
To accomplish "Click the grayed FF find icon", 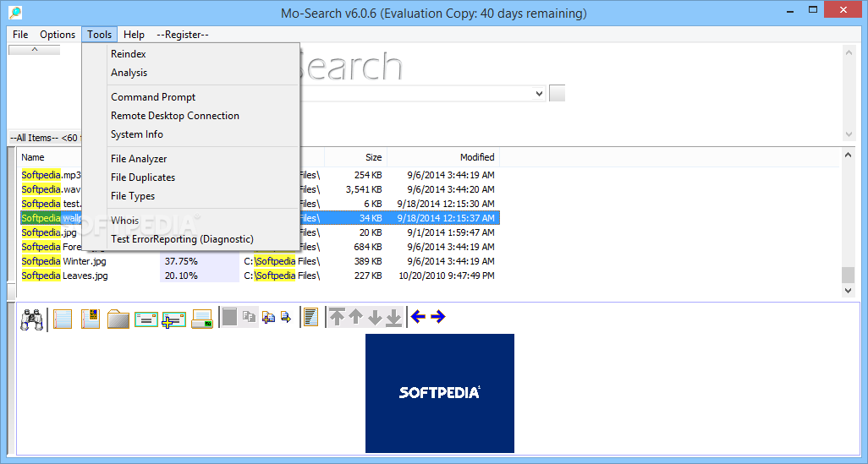I will (x=249, y=317).
